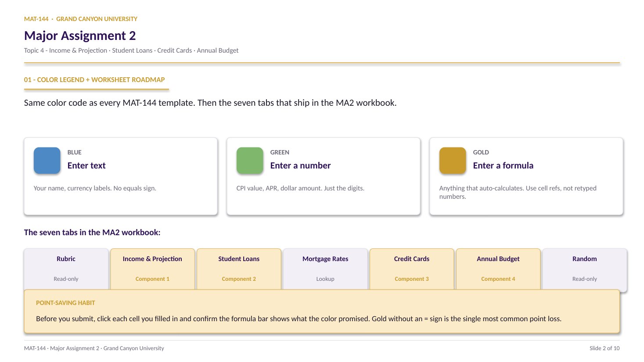Click the blue color swatch square
Image resolution: width=644 pixels, height=362 pixels.
point(47,161)
